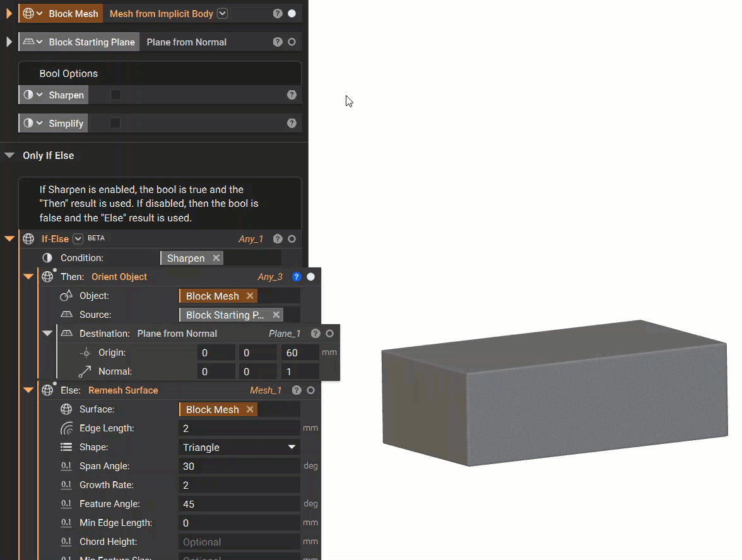
Task: Click help icon on Sharpen row
Action: [x=291, y=95]
